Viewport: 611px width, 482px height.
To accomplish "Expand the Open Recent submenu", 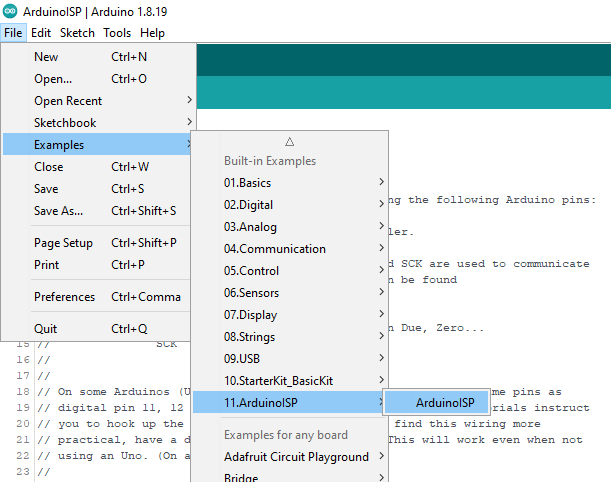I will tap(97, 101).
